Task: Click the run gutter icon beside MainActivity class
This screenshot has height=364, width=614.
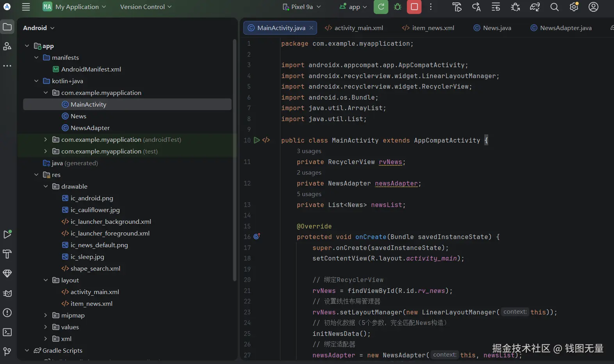Action: point(257,140)
